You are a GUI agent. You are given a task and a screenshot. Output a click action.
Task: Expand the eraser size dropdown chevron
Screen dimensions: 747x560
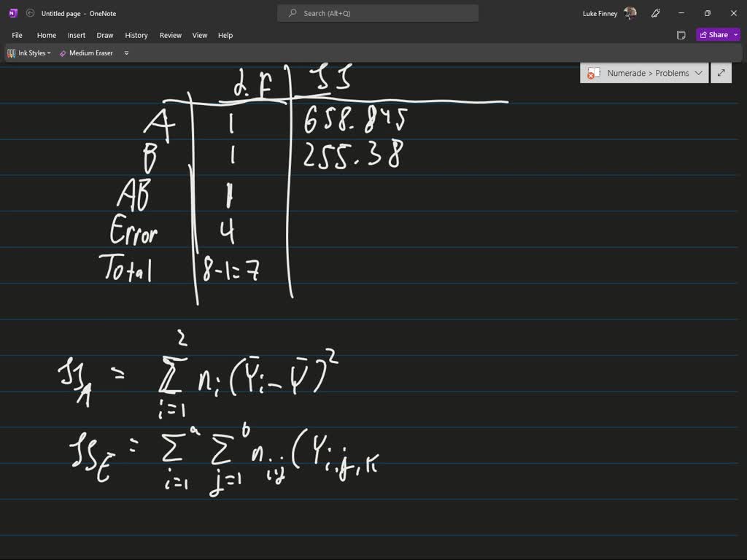pyautogui.click(x=125, y=52)
